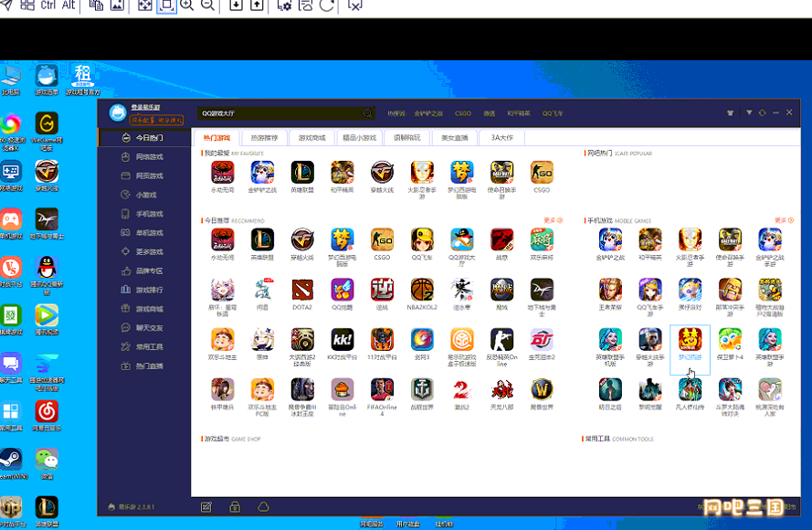Viewport: 812px width, 530px height.
Task: Click the search magnifier icon
Action: point(367,113)
